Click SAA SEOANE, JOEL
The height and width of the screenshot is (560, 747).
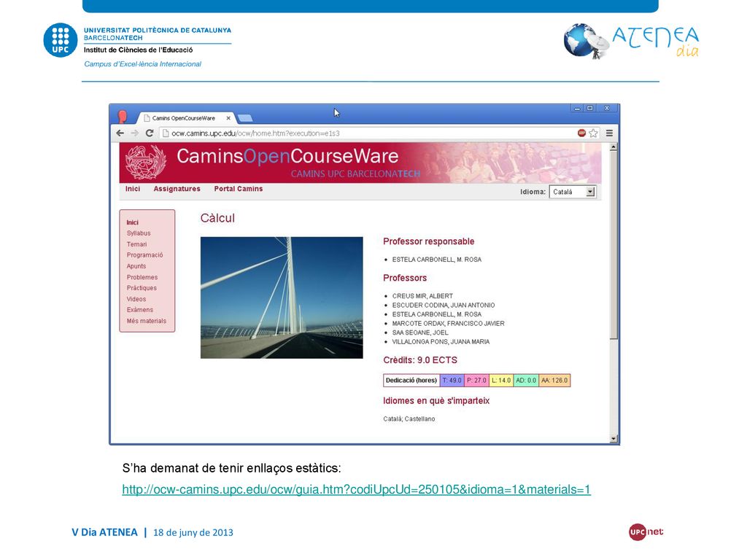(420, 332)
